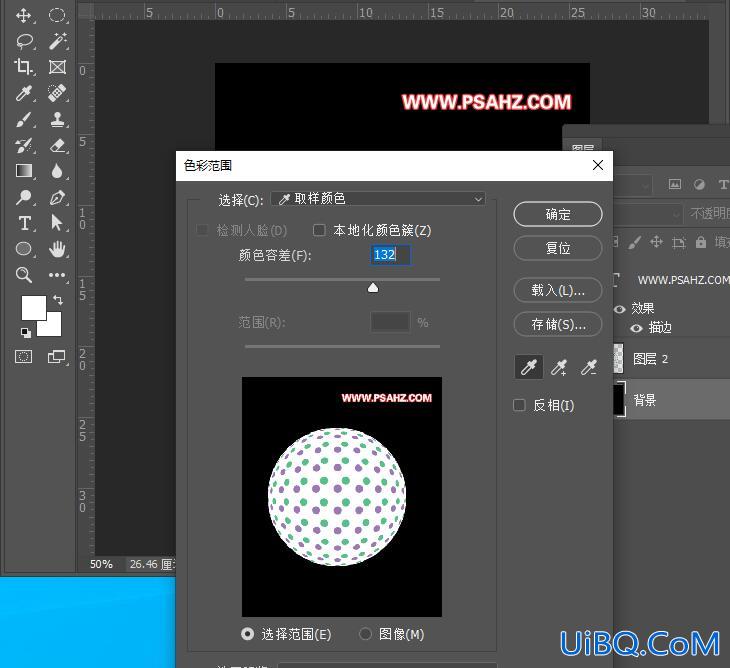Click the 50% zoom level field
Viewport: 730px width, 668px height.
pos(101,564)
